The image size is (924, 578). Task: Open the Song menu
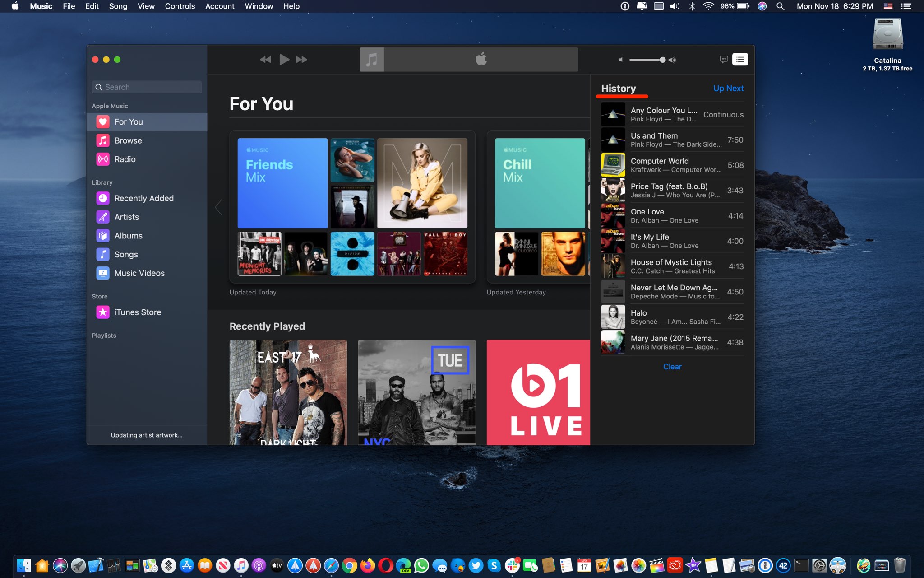(118, 6)
